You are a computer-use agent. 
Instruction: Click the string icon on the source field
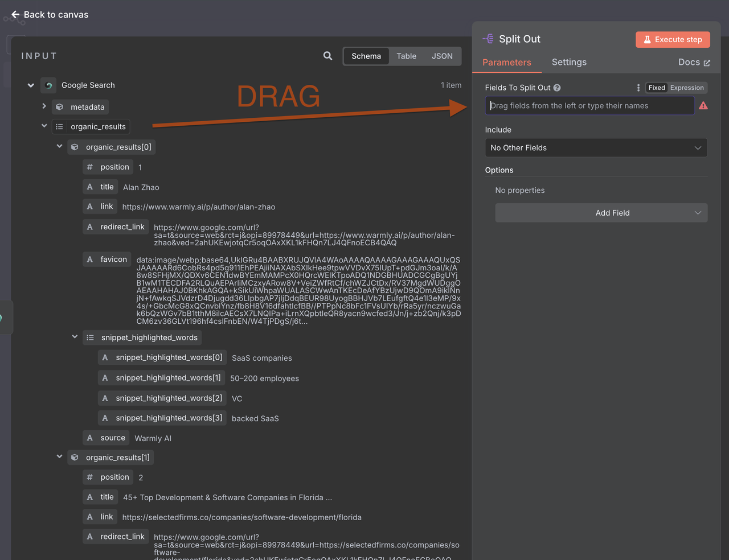89,438
